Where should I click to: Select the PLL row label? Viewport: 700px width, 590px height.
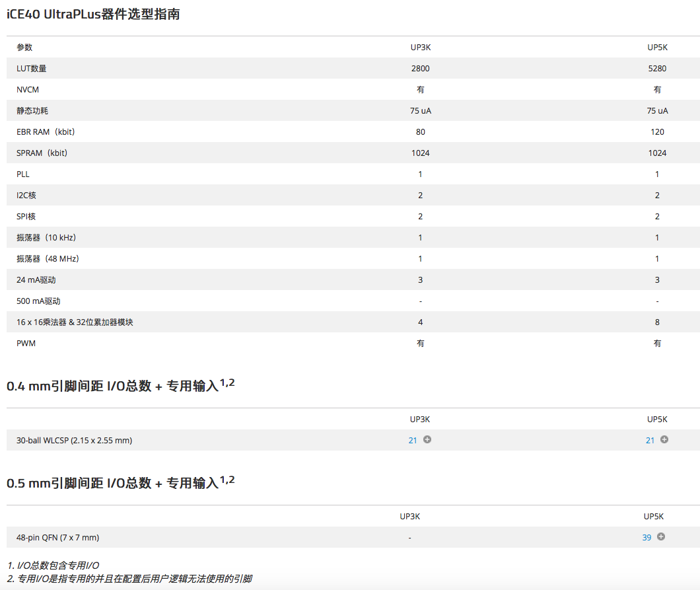tap(22, 174)
